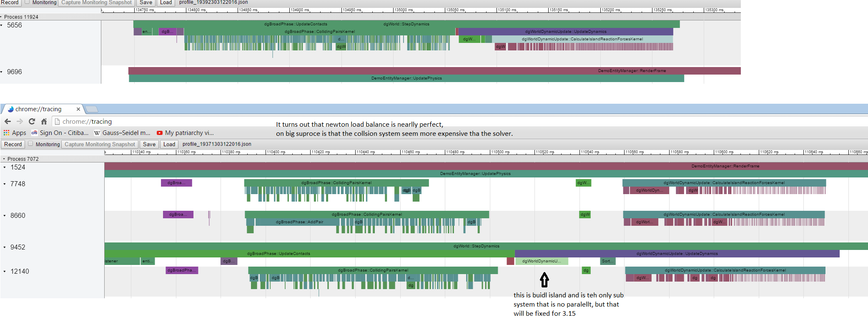Open the Citibank Sign On bookmark
This screenshot has height=322, width=868.
[60, 133]
